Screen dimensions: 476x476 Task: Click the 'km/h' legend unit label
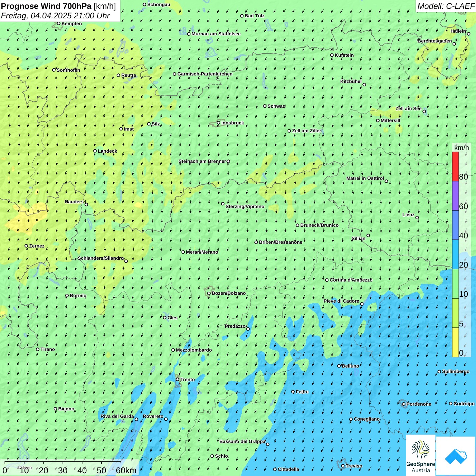[461, 147]
